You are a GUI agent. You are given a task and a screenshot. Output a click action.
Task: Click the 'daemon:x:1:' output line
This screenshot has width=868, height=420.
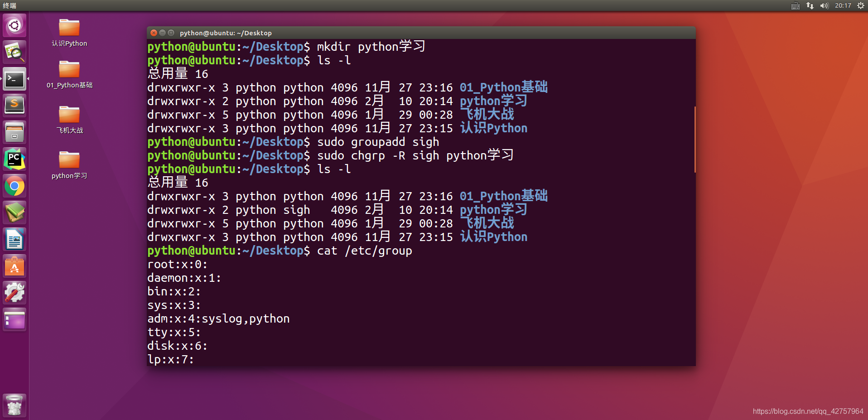pos(184,278)
